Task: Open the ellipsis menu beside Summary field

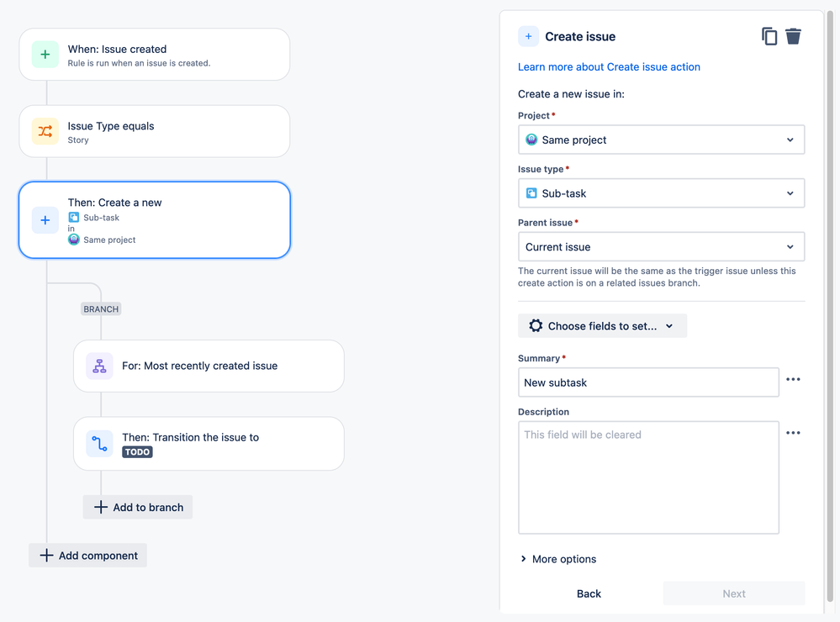Action: tap(793, 379)
